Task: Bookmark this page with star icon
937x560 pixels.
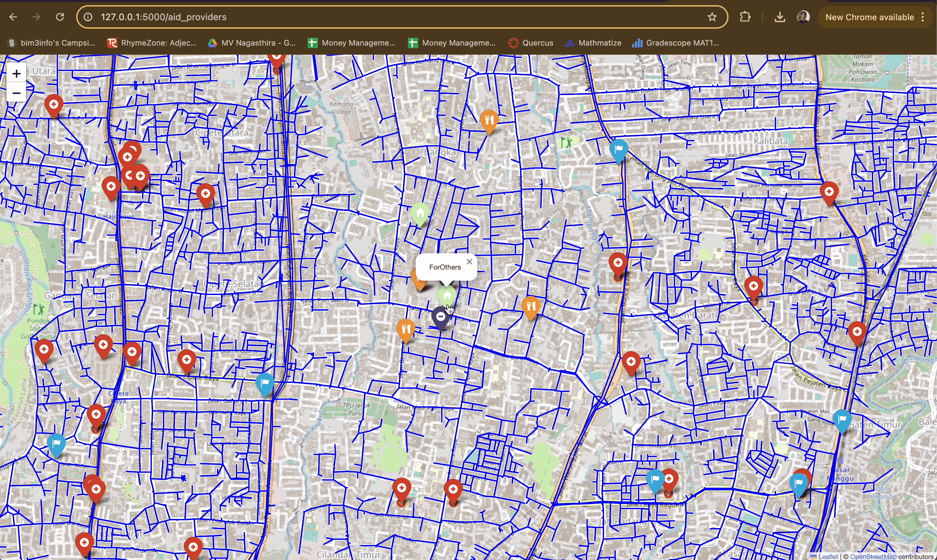Action: [x=712, y=17]
